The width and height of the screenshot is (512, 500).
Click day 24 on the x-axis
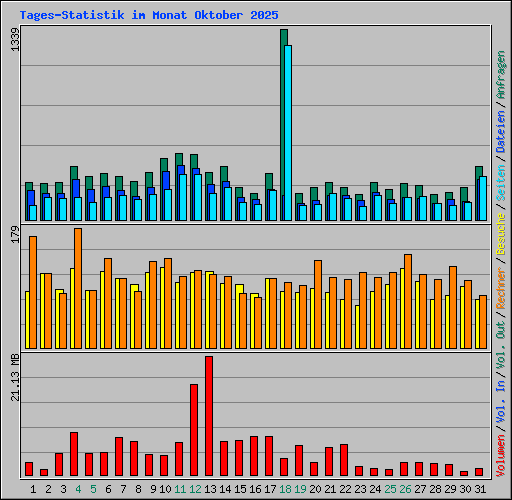coord(375,489)
